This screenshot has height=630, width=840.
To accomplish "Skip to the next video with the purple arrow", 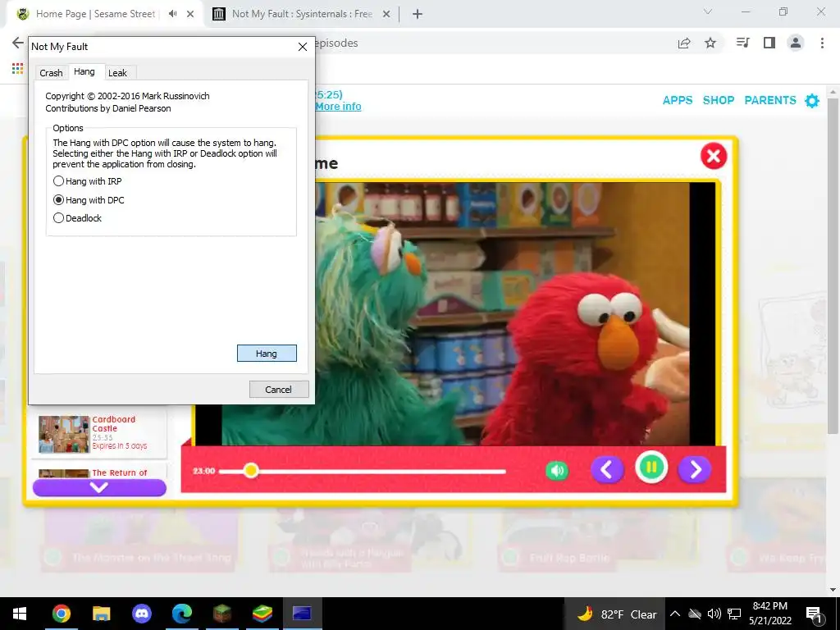I will [695, 470].
